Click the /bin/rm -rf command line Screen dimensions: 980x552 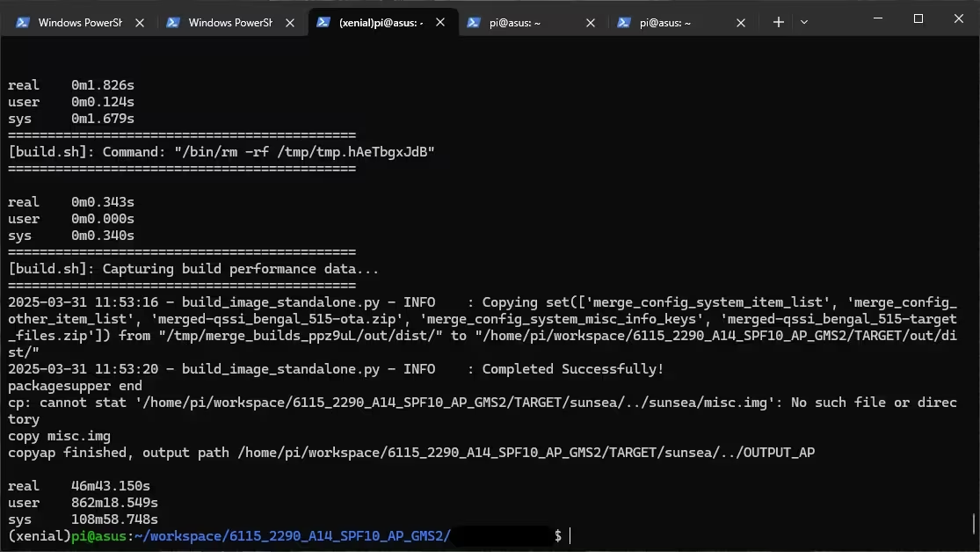221,152
